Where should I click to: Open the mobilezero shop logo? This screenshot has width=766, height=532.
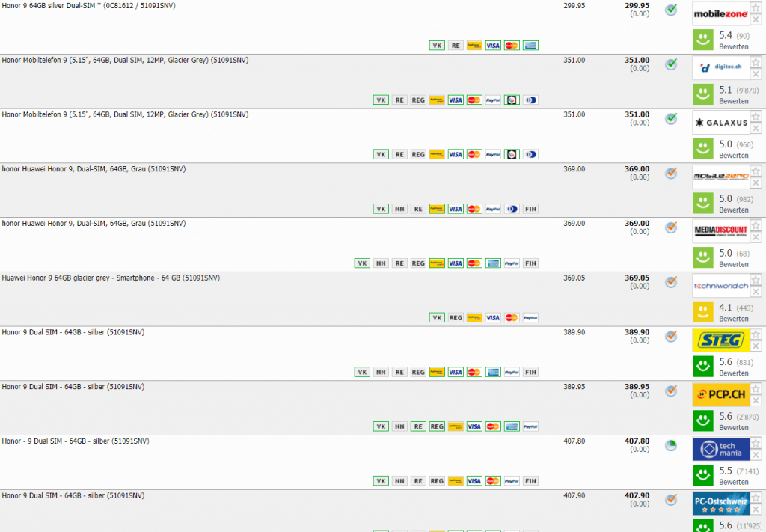click(x=720, y=177)
